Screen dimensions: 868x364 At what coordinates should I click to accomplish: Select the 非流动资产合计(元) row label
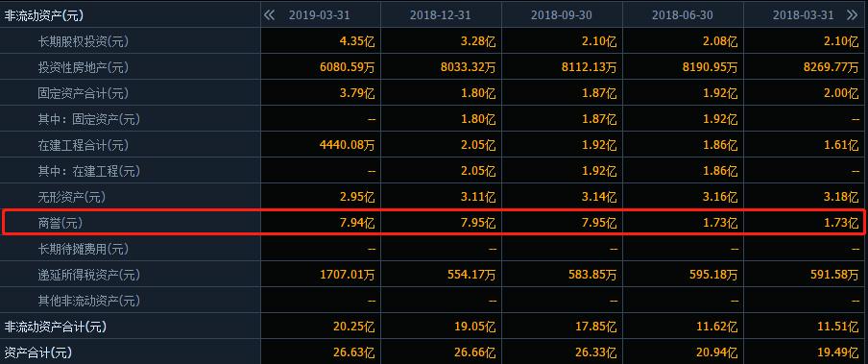tap(56, 327)
